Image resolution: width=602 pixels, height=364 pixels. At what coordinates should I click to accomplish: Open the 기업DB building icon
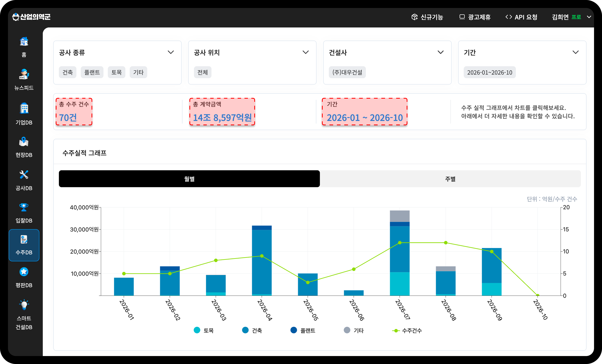coord(24,108)
